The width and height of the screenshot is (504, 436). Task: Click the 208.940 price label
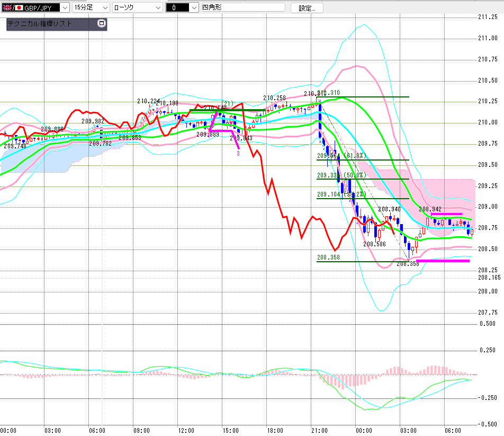coord(389,209)
